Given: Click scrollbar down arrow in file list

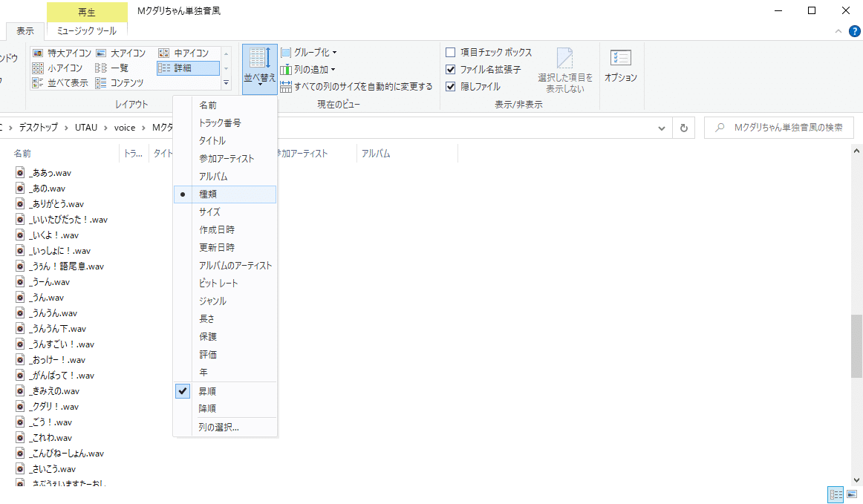Looking at the screenshot, I should pos(856,480).
